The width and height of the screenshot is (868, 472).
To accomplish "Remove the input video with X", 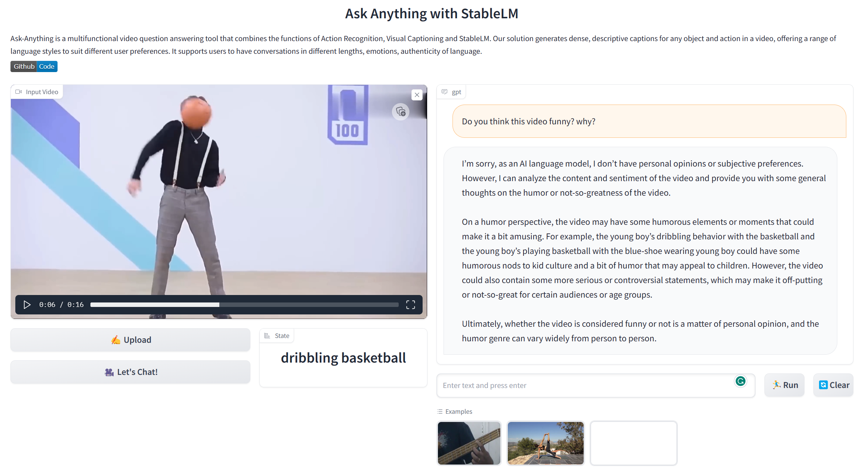I will point(417,95).
